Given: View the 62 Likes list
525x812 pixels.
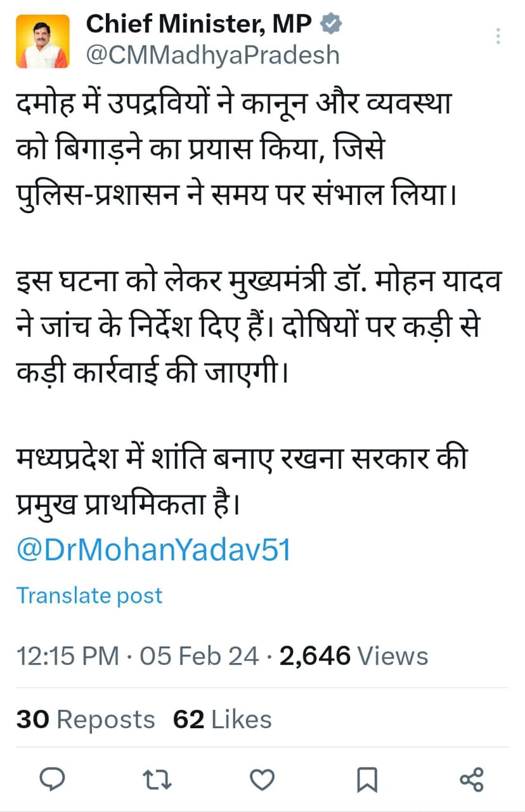Looking at the screenshot, I should coord(222,719).
